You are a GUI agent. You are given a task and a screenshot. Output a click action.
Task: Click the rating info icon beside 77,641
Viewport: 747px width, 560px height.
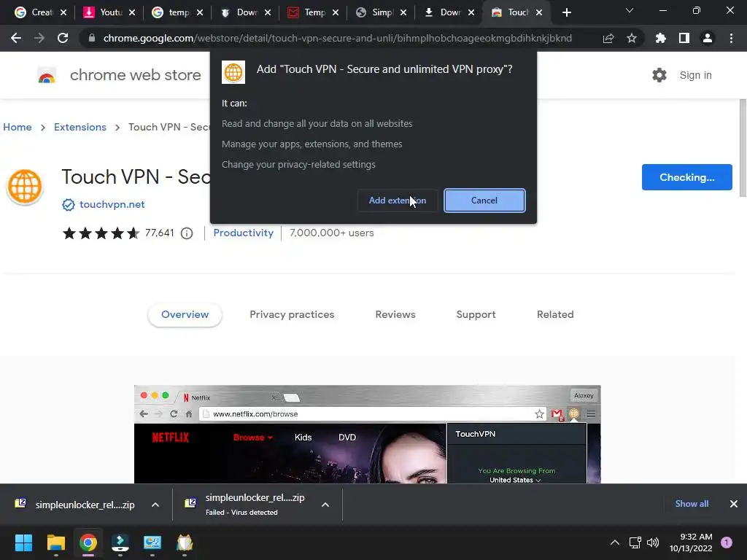(187, 233)
